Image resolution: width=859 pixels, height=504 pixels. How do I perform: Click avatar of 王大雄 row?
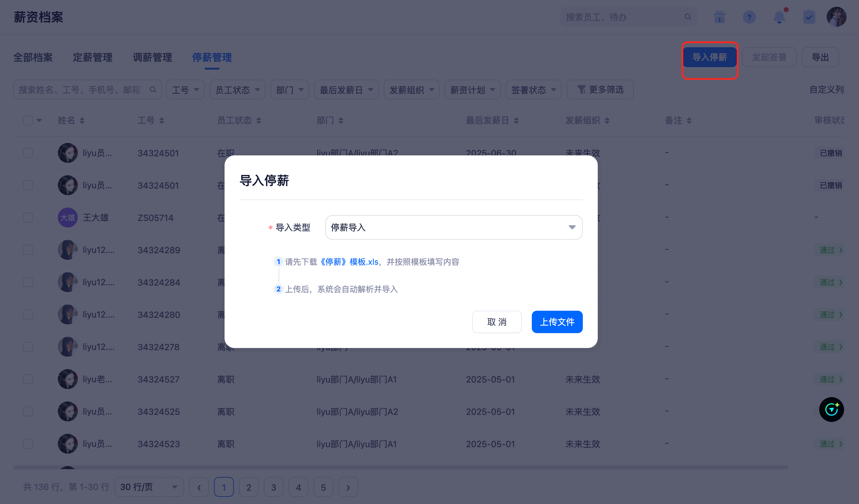(x=67, y=217)
